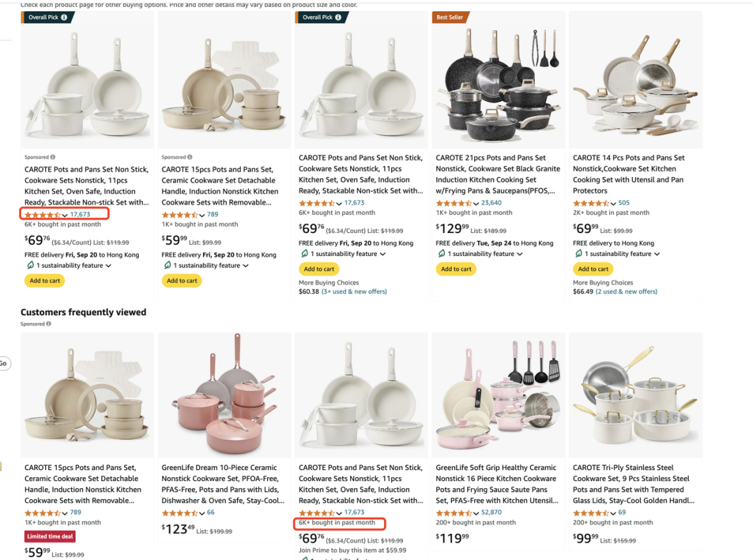Viewport: 753px width, 560px height.
Task: Open CAROTE Tri-Ply Stainless Steel product image
Action: point(635,395)
